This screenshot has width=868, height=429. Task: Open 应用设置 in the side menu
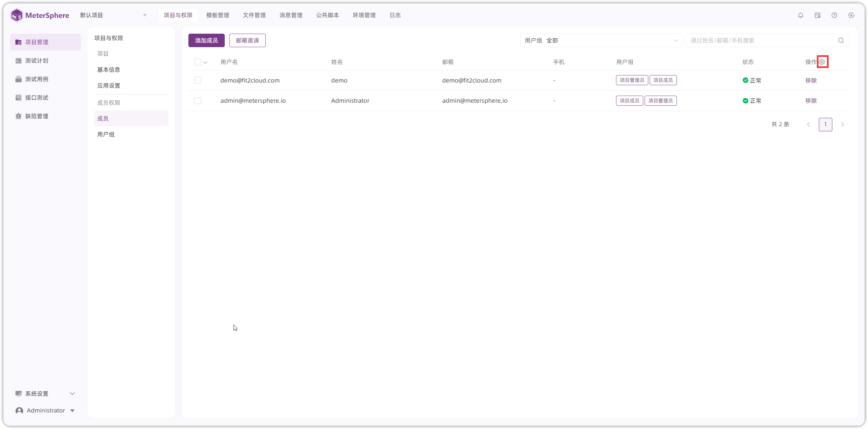(131, 86)
